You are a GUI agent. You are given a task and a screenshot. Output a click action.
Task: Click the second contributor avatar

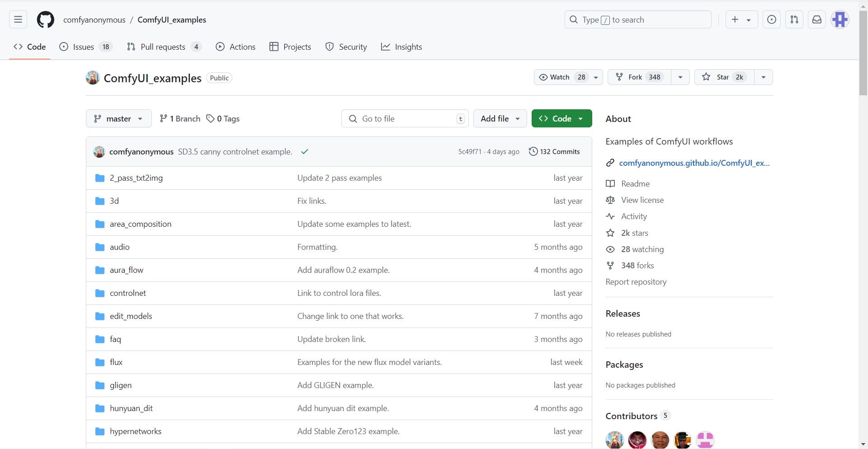[x=637, y=440]
